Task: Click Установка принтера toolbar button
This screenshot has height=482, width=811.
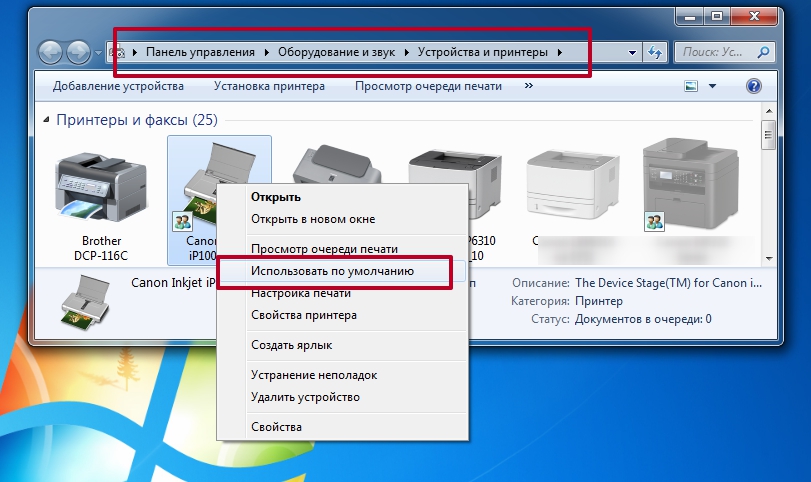Action: tap(269, 86)
